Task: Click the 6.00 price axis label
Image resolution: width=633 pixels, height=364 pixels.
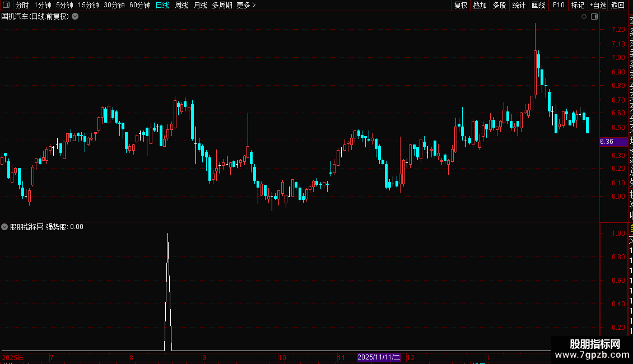Action: point(618,197)
